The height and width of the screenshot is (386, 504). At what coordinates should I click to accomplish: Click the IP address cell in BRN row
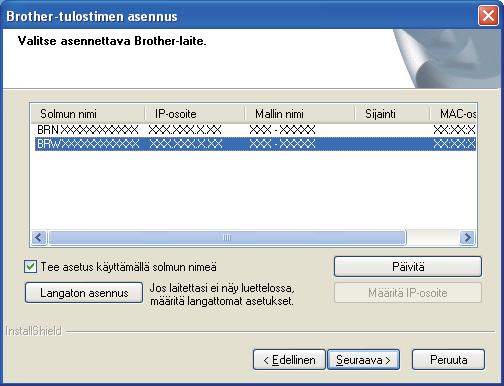[x=185, y=130]
